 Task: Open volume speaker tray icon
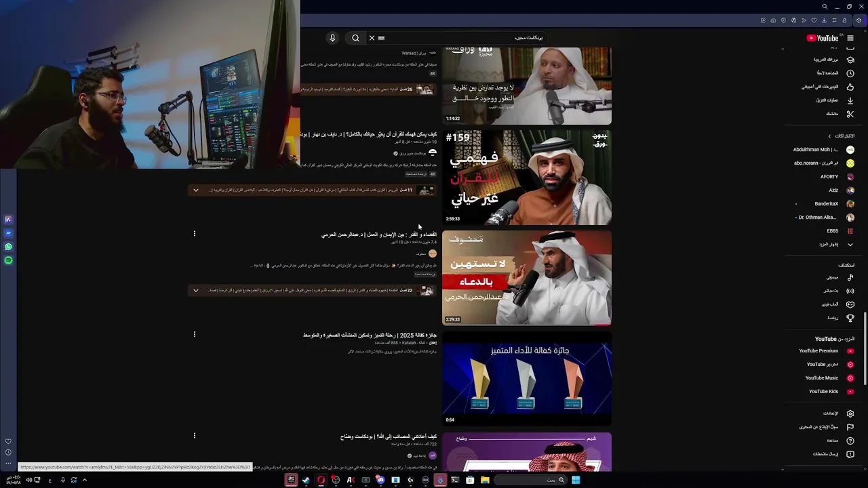28,480
